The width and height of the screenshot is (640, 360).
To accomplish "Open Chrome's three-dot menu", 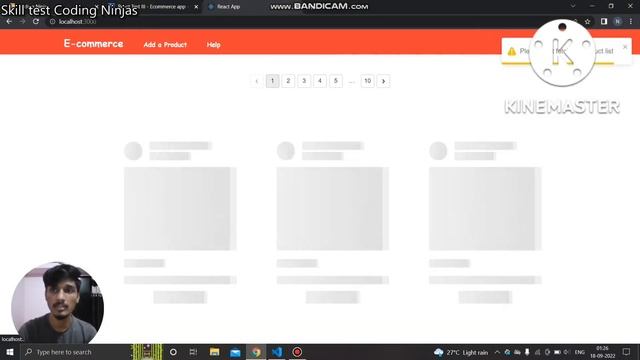I will click(x=631, y=22).
